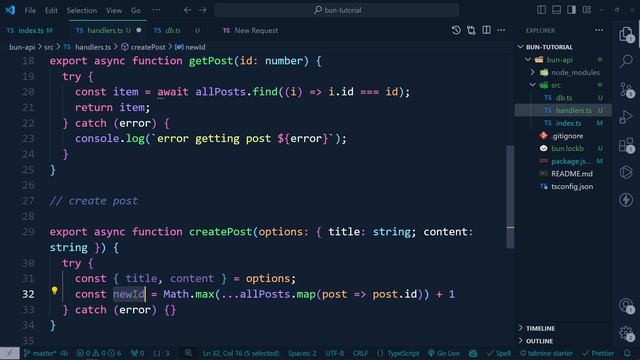Open CRLF end of line selector

pyautogui.click(x=360, y=353)
